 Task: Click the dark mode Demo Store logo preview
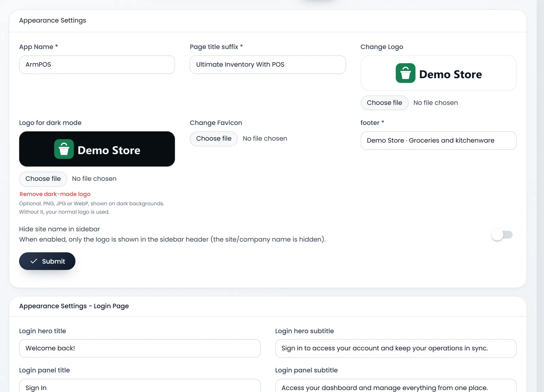97,149
